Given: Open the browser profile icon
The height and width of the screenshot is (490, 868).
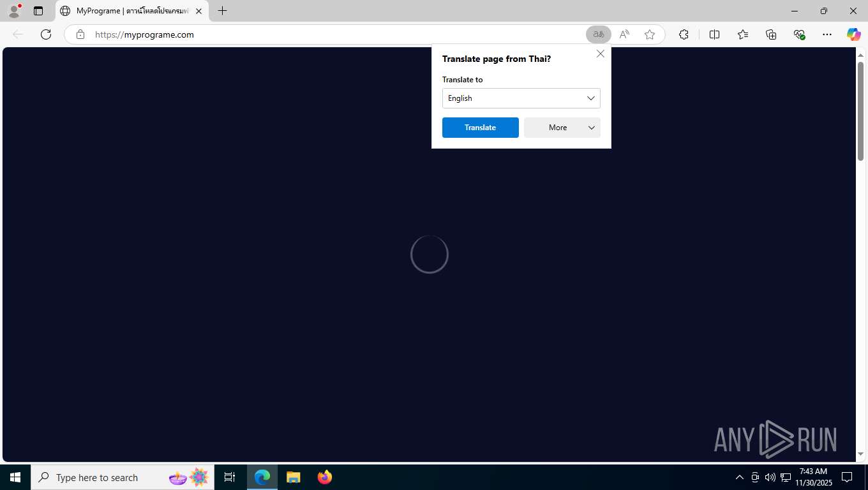Looking at the screenshot, I should [x=14, y=11].
